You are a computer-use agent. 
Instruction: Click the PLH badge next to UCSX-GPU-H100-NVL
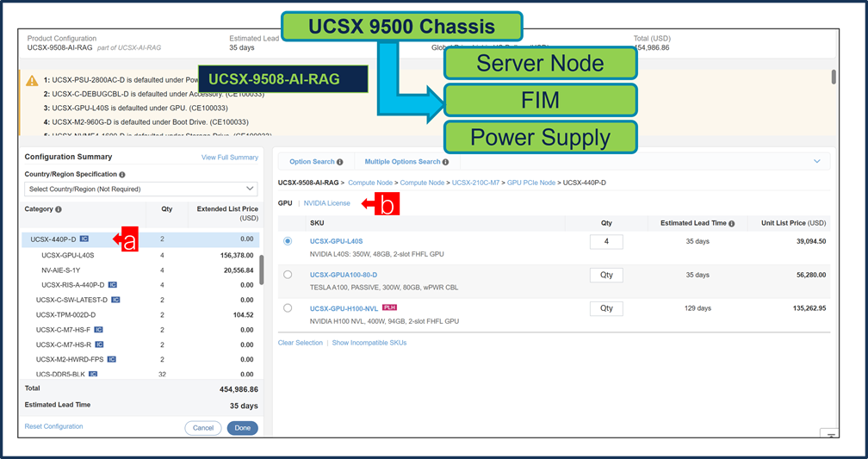390,307
